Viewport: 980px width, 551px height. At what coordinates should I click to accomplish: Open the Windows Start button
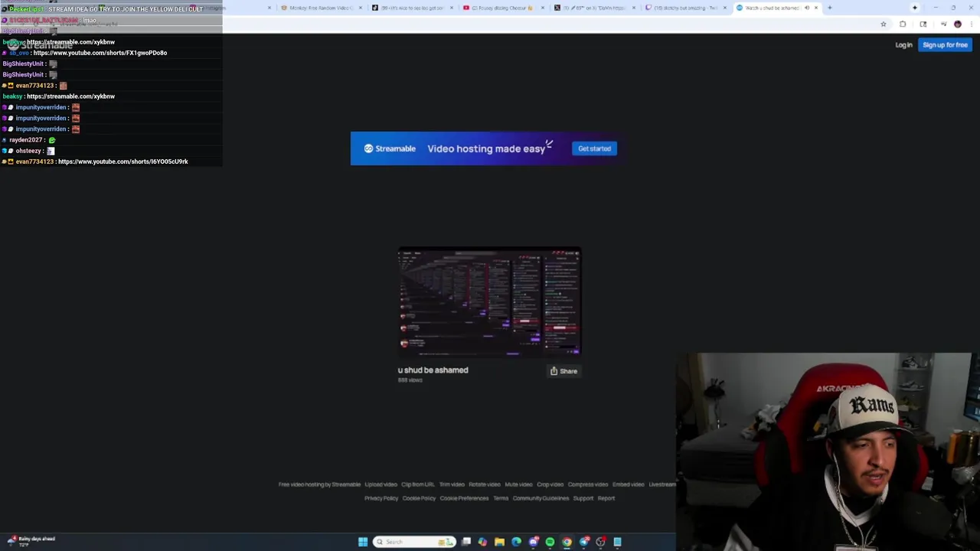pos(363,542)
